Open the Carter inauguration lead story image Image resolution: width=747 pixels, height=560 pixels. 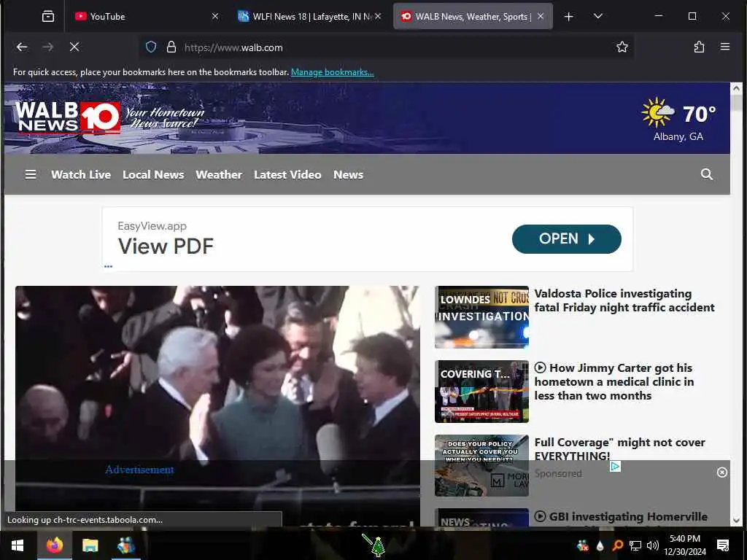pyautogui.click(x=217, y=405)
